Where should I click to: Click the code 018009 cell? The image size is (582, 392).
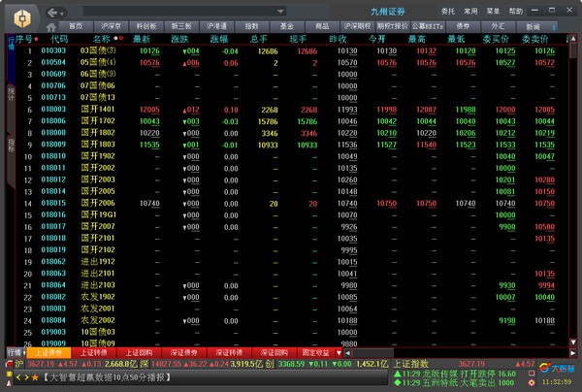click(x=53, y=145)
